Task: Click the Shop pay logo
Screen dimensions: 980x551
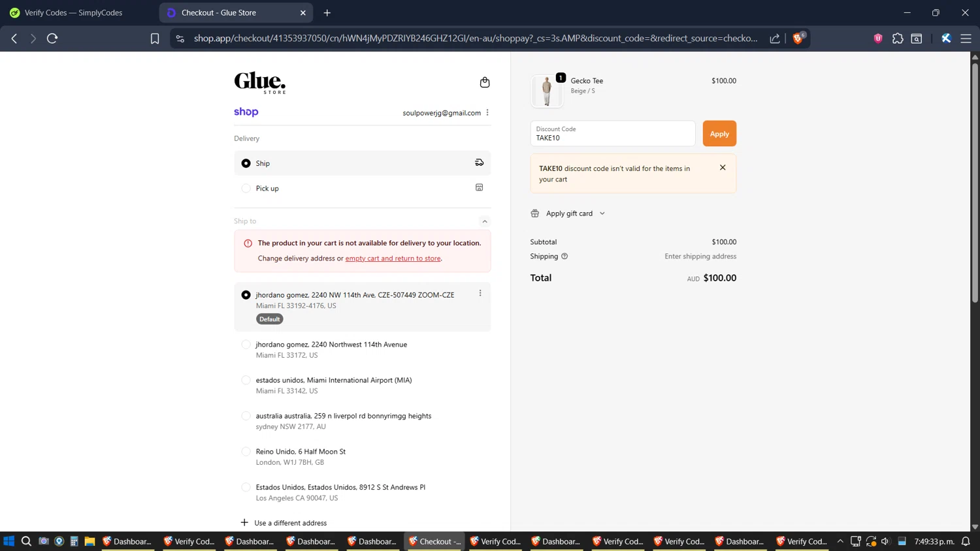Action: coord(246,112)
